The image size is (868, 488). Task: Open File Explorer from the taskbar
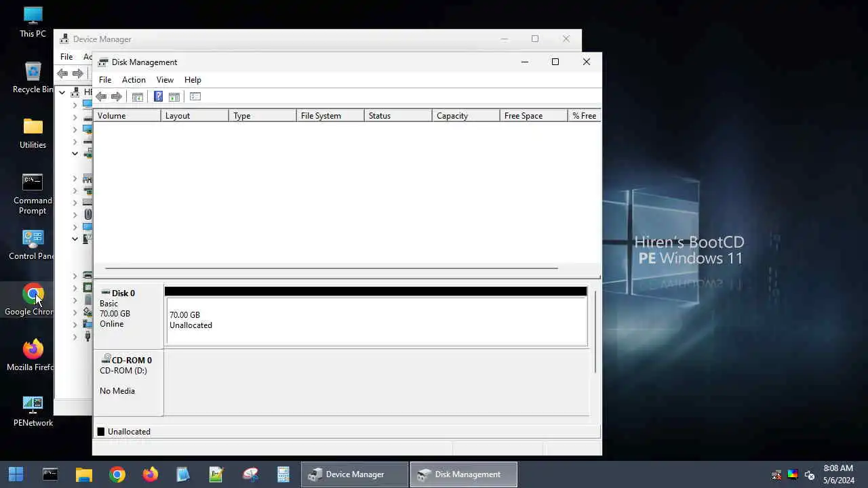point(83,474)
